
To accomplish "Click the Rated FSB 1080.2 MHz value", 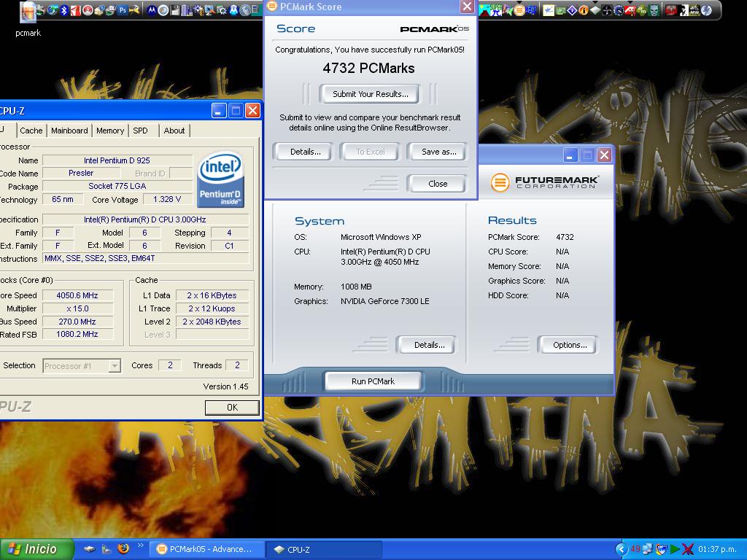I will (x=77, y=334).
